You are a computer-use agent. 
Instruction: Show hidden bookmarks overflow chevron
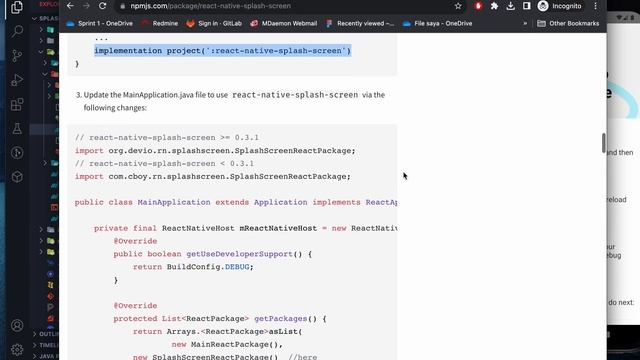[525, 24]
